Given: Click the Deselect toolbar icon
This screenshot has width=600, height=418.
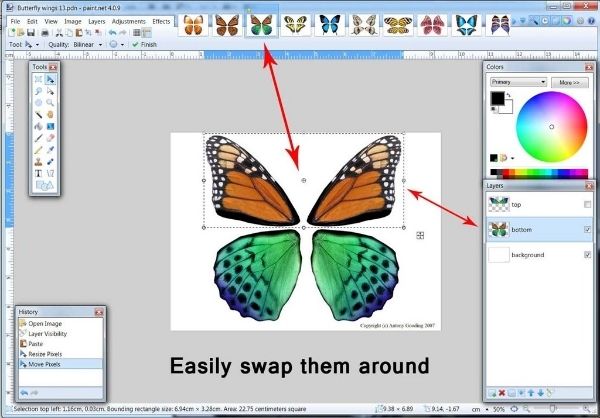Looking at the screenshot, I should pos(98,33).
